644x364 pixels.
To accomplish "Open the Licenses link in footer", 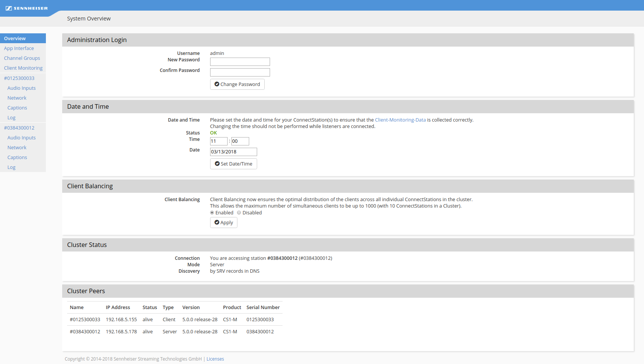I will pyautogui.click(x=215, y=359).
